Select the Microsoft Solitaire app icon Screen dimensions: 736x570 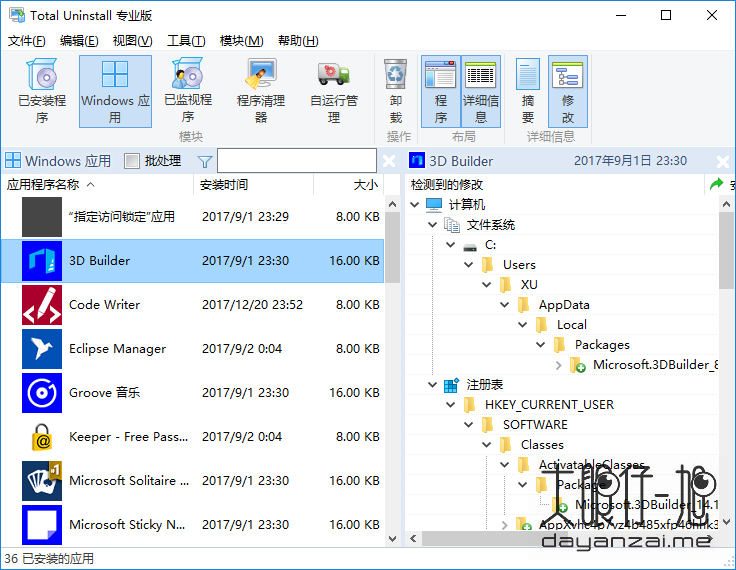pos(42,481)
